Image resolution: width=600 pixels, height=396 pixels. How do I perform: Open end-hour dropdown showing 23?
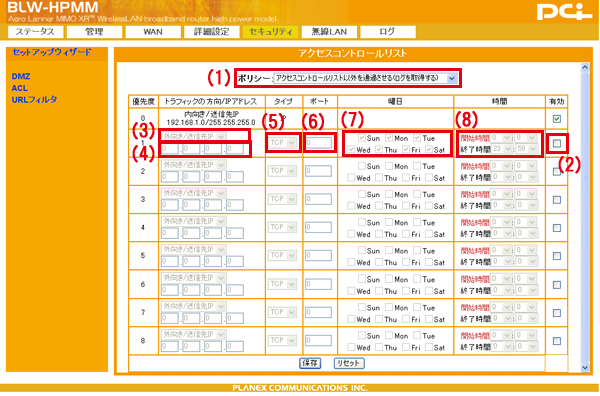pos(502,148)
